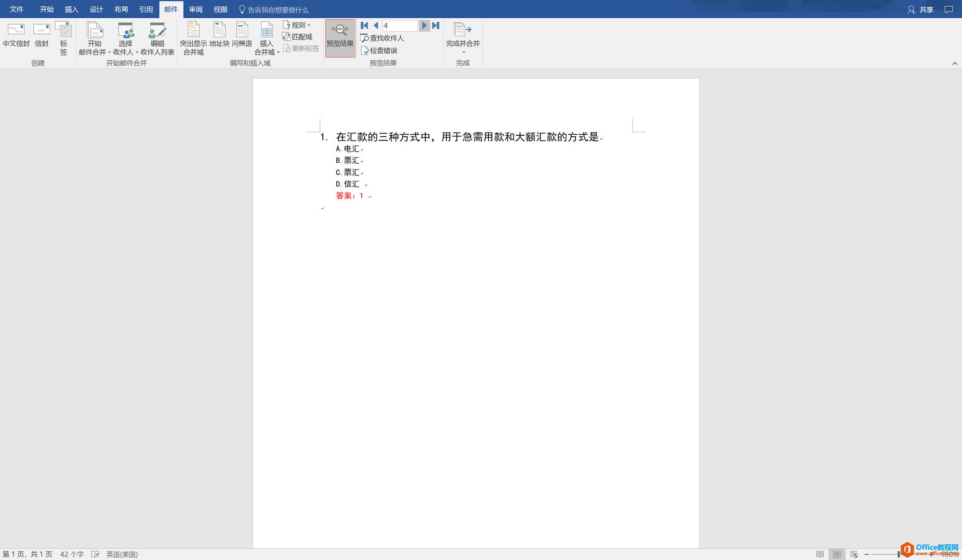Image resolution: width=962 pixels, height=560 pixels.
Task: Click 匹配域 to match fields
Action: [300, 36]
